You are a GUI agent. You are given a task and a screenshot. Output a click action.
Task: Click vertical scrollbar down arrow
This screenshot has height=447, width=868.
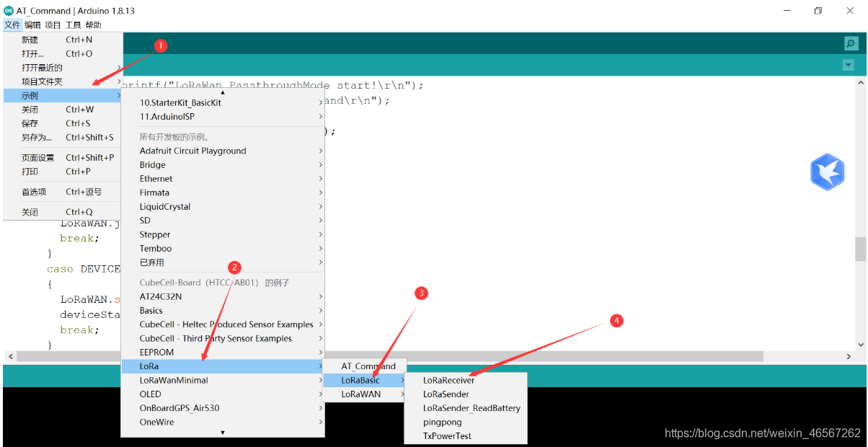tap(860, 345)
